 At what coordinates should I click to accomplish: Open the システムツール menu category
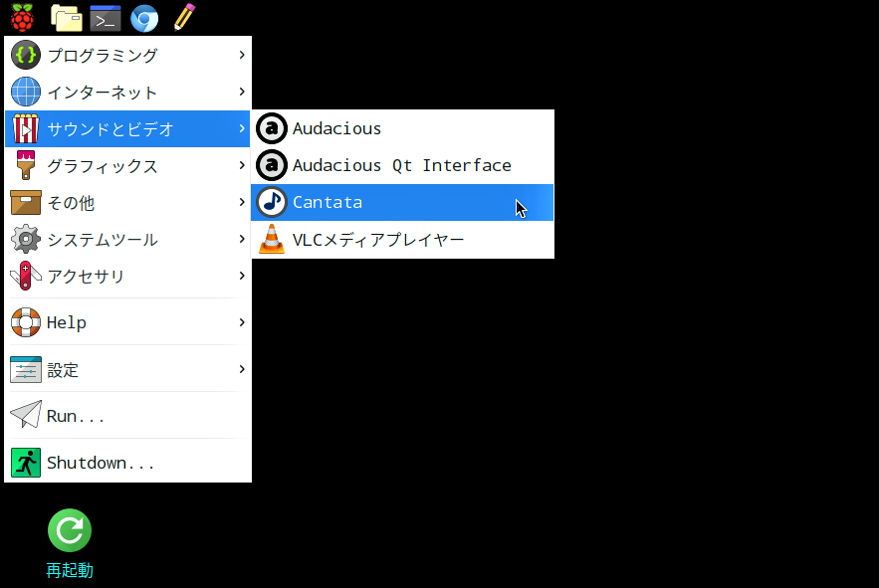[x=127, y=240]
